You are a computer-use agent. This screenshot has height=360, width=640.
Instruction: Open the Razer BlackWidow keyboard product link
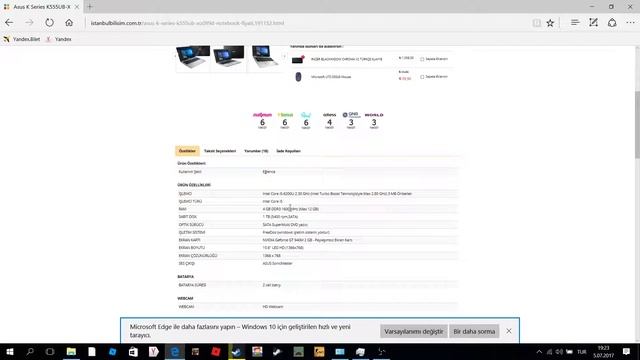point(347,59)
